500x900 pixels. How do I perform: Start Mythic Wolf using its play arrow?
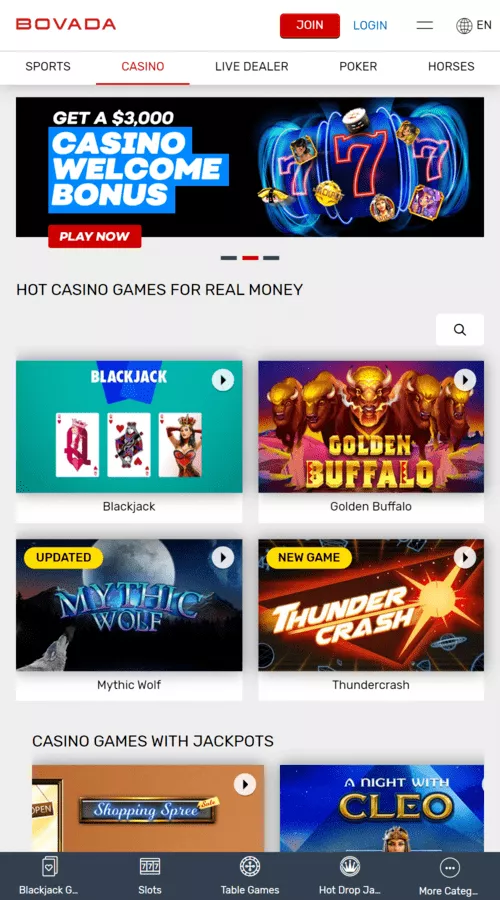click(223, 557)
